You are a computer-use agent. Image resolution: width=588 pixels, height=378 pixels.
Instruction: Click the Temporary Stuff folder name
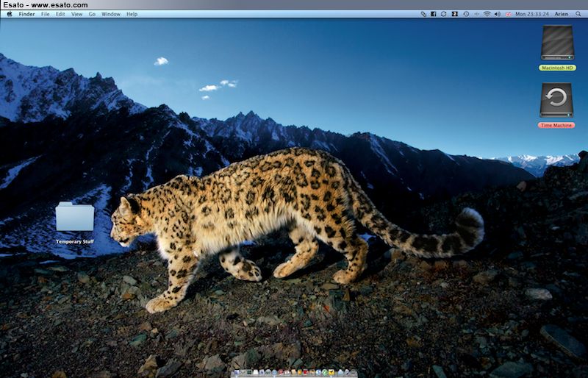pos(75,242)
